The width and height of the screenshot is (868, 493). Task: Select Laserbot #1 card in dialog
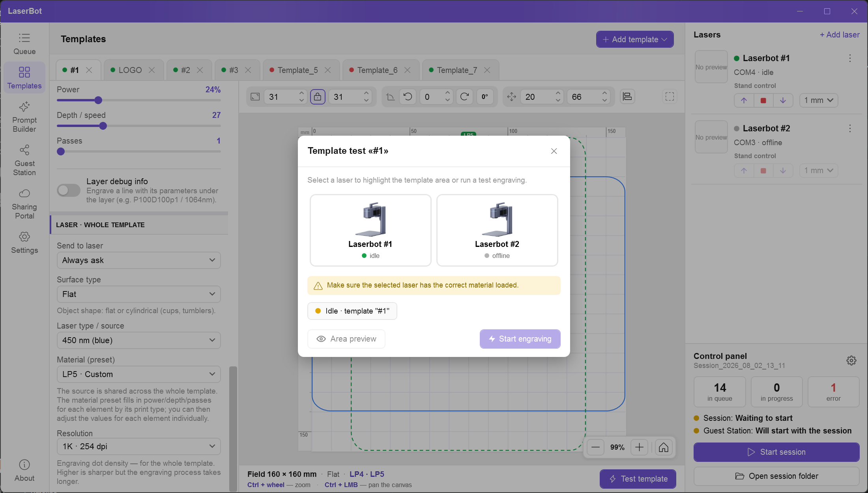(370, 230)
